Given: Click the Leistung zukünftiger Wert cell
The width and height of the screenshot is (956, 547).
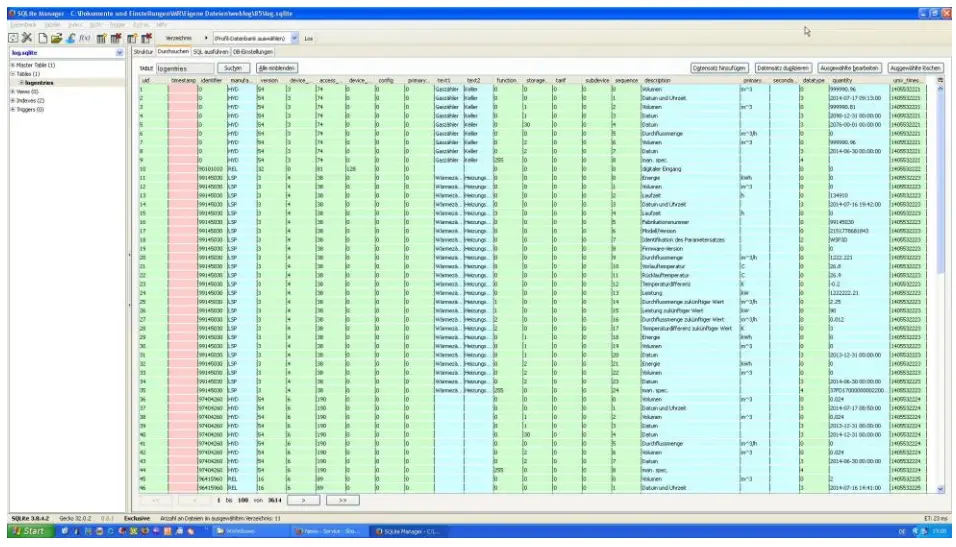Looking at the screenshot, I should 690,311.
